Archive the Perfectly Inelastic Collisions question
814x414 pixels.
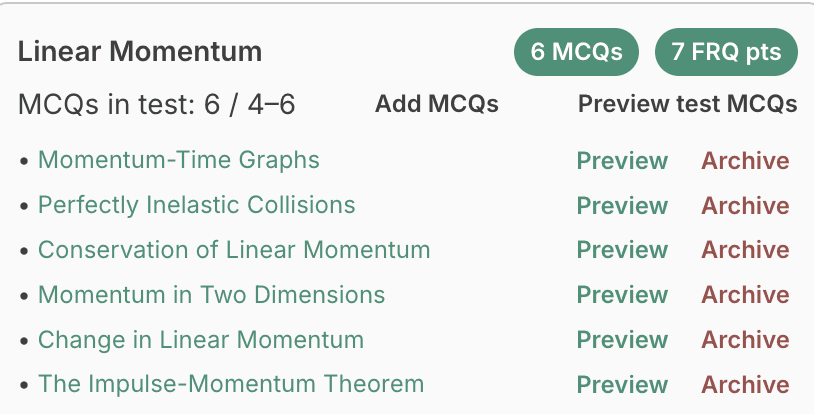pyautogui.click(x=745, y=206)
